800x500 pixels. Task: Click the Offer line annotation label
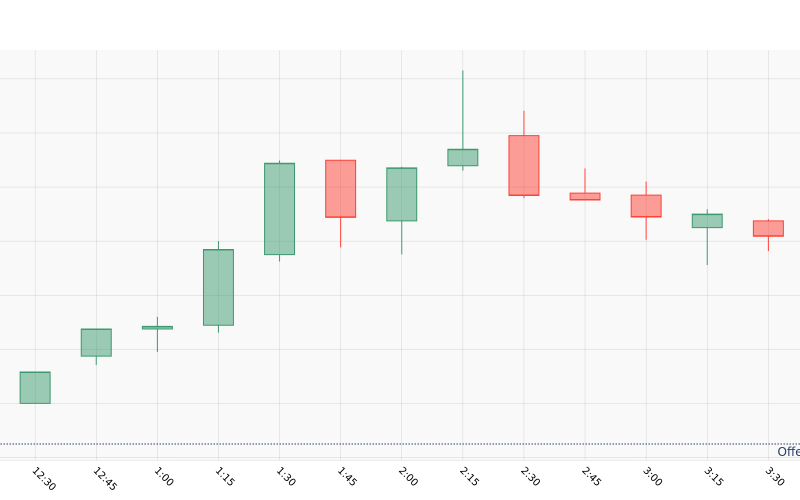(788, 452)
